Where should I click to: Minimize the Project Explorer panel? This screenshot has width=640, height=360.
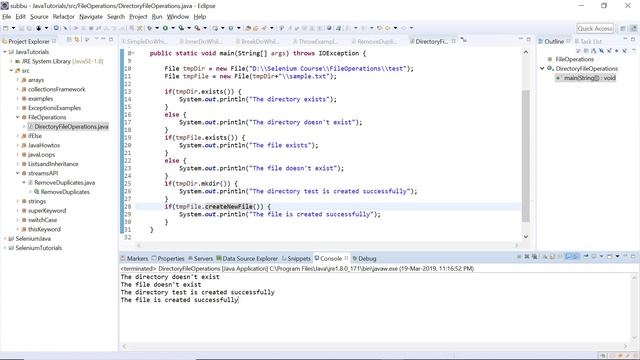coord(104,39)
